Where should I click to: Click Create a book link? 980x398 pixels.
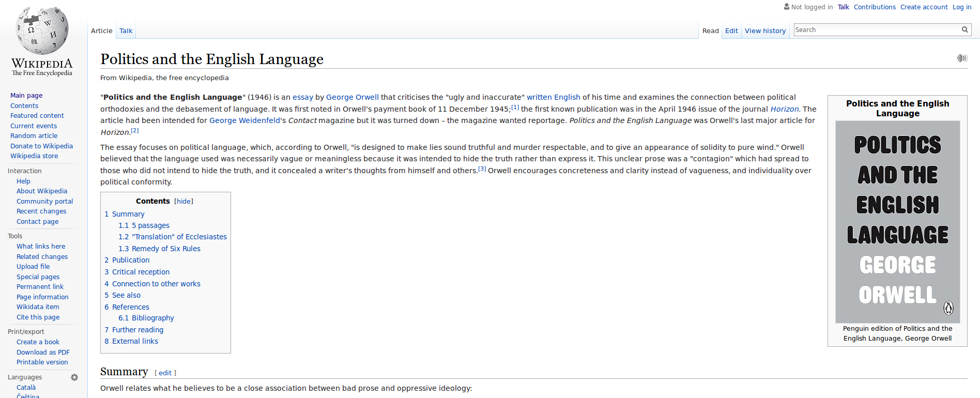tap(38, 342)
